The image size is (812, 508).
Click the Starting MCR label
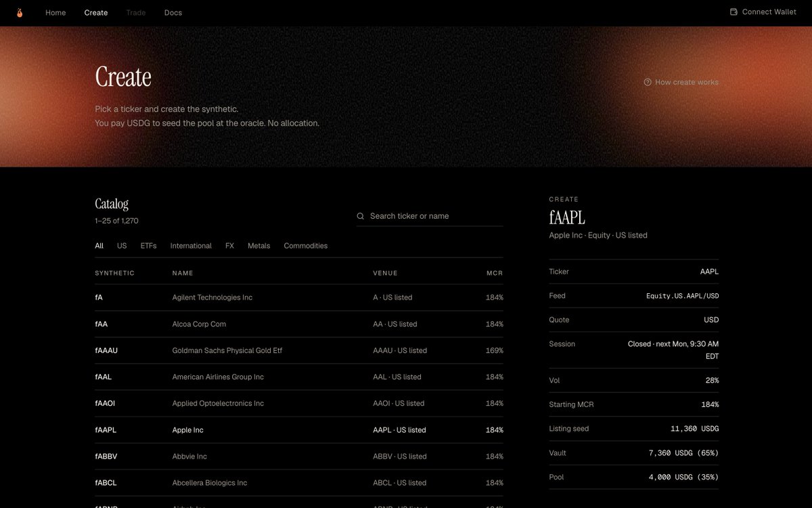pos(571,404)
